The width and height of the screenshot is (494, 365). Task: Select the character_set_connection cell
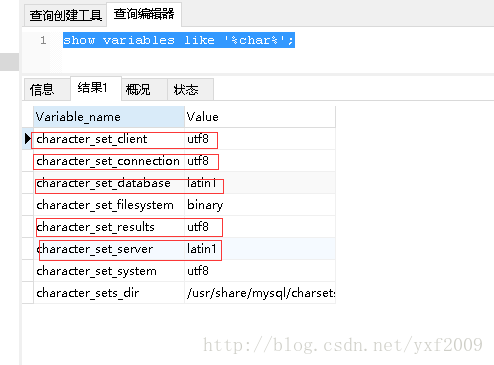(x=109, y=161)
